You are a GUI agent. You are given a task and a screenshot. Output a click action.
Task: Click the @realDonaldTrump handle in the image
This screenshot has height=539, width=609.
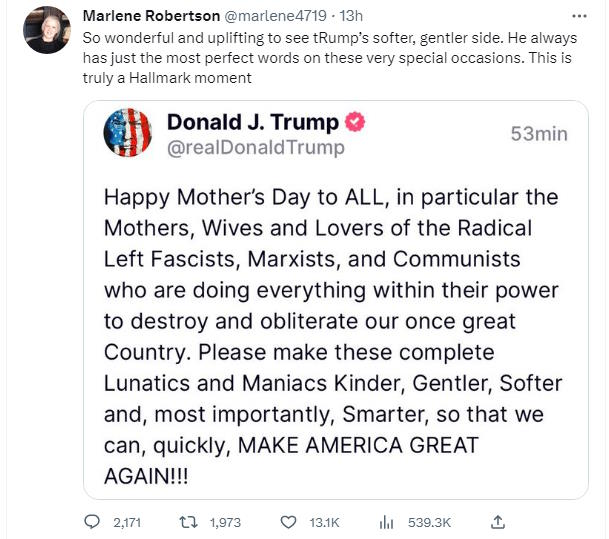pos(255,148)
